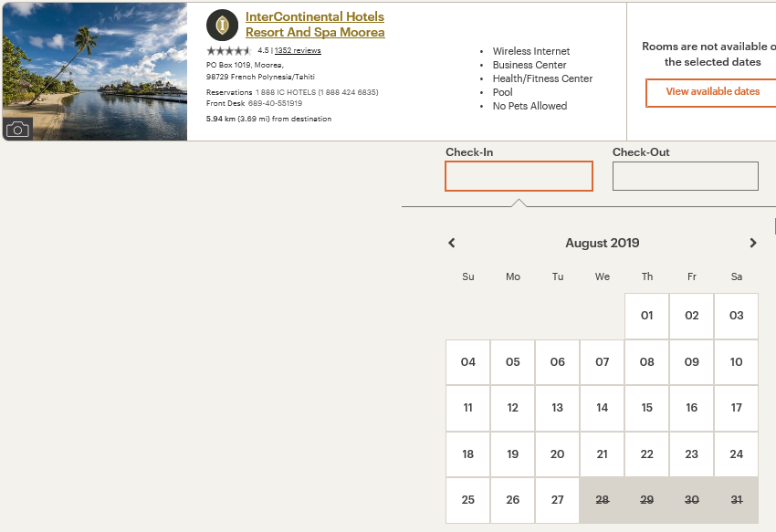
Task: Click the Check-Out label
Action: tap(641, 152)
